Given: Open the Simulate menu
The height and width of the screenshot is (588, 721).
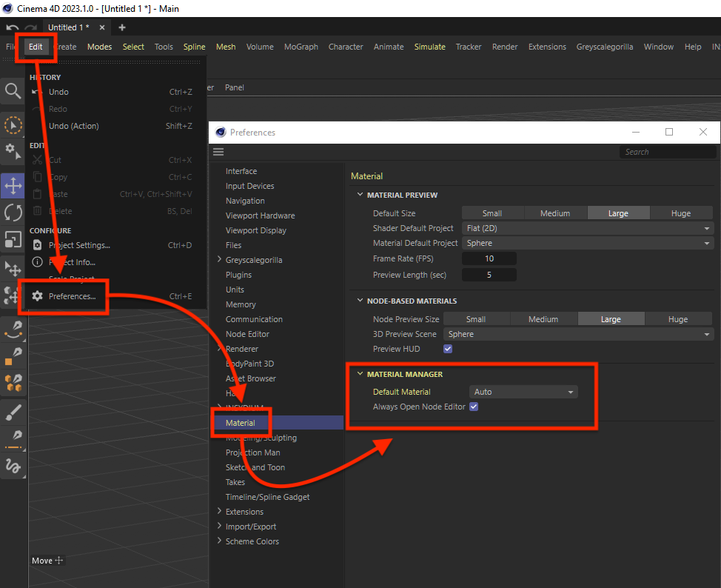Looking at the screenshot, I should click(x=430, y=47).
